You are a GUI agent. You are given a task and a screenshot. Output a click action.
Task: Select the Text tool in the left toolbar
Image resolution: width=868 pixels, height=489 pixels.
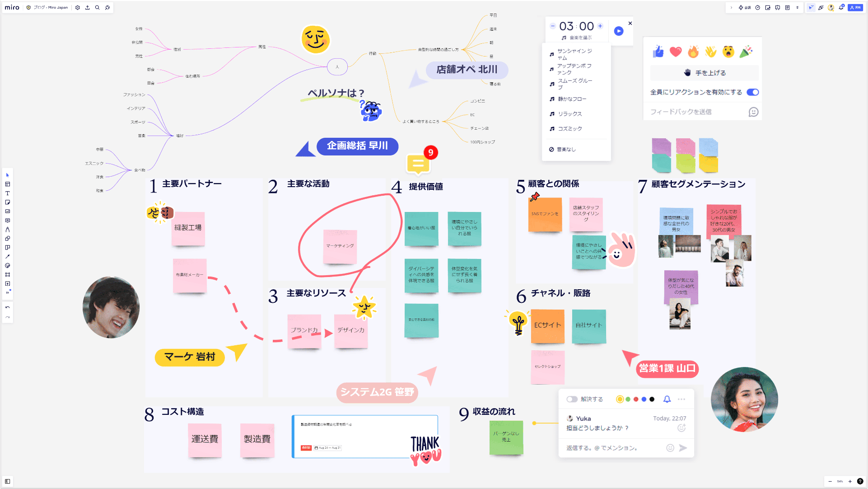(x=7, y=193)
